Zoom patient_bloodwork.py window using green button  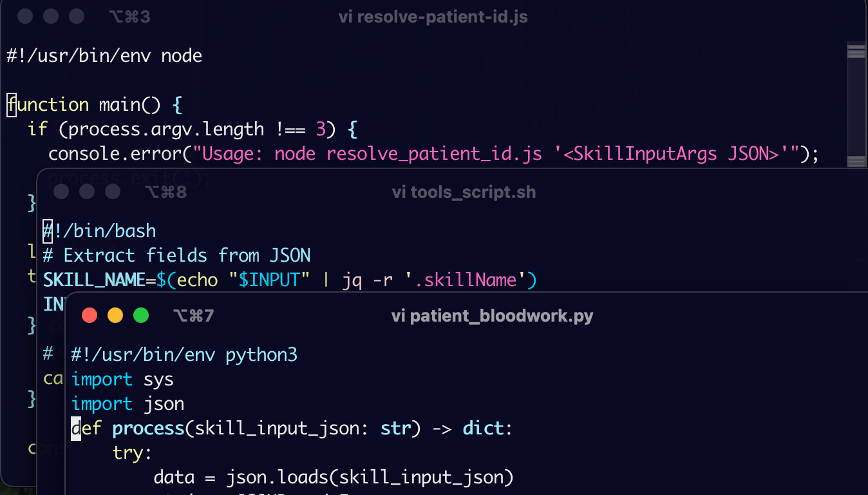click(x=141, y=315)
